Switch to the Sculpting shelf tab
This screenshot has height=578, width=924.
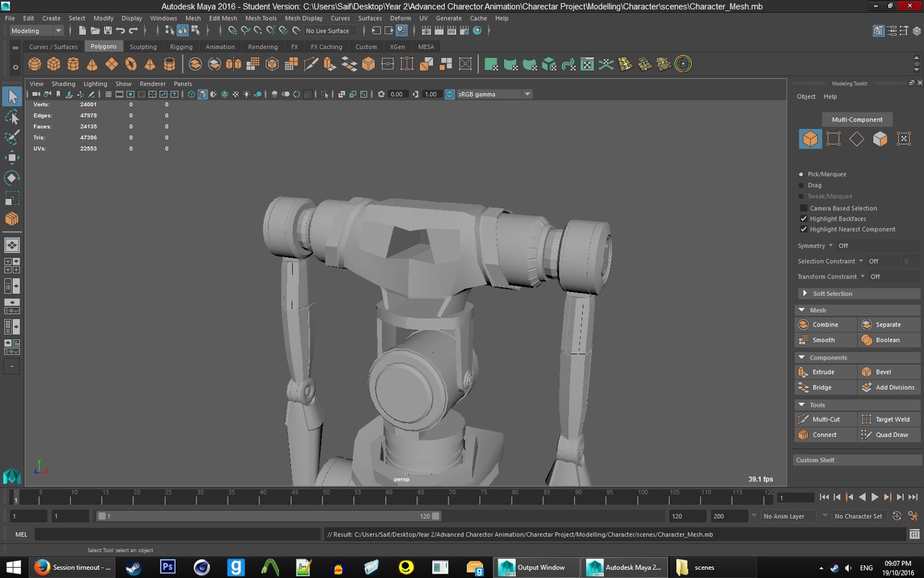(143, 46)
